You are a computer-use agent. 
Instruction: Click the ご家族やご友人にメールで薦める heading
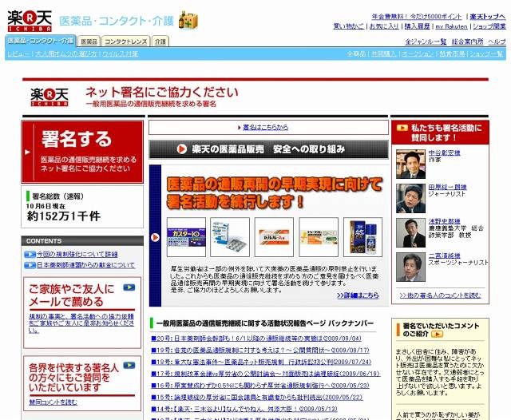coord(72,295)
